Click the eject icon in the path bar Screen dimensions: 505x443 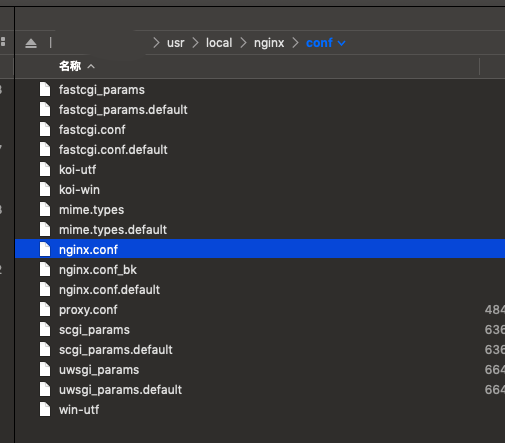point(31,43)
